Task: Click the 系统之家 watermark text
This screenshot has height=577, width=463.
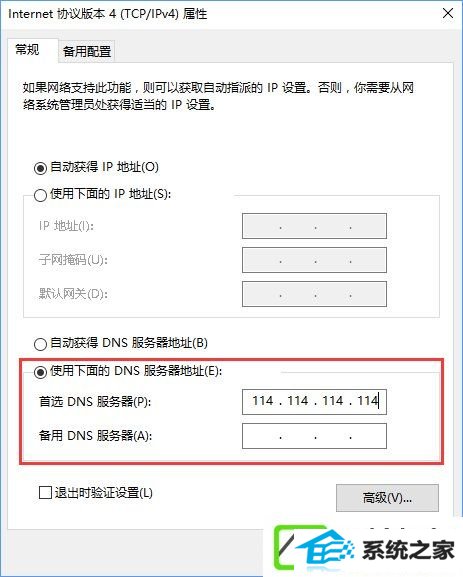Action: tap(408, 551)
